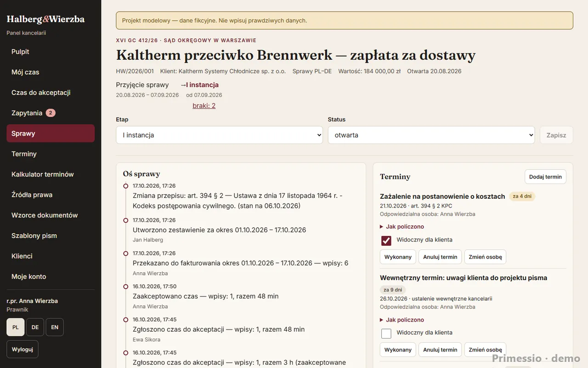This screenshot has height=368, width=588.
Task: Expand 'Jak policzono' for Zażalenie deadline
Action: tap(402, 226)
